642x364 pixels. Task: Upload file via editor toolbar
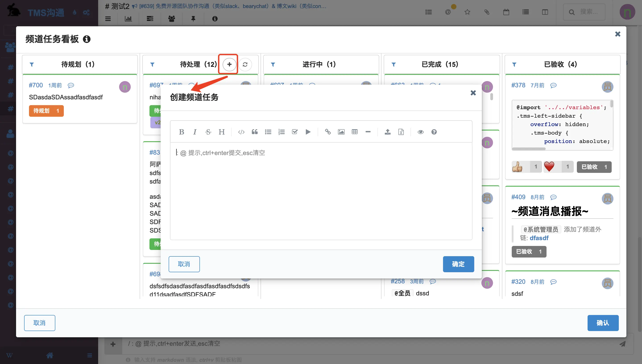387,132
